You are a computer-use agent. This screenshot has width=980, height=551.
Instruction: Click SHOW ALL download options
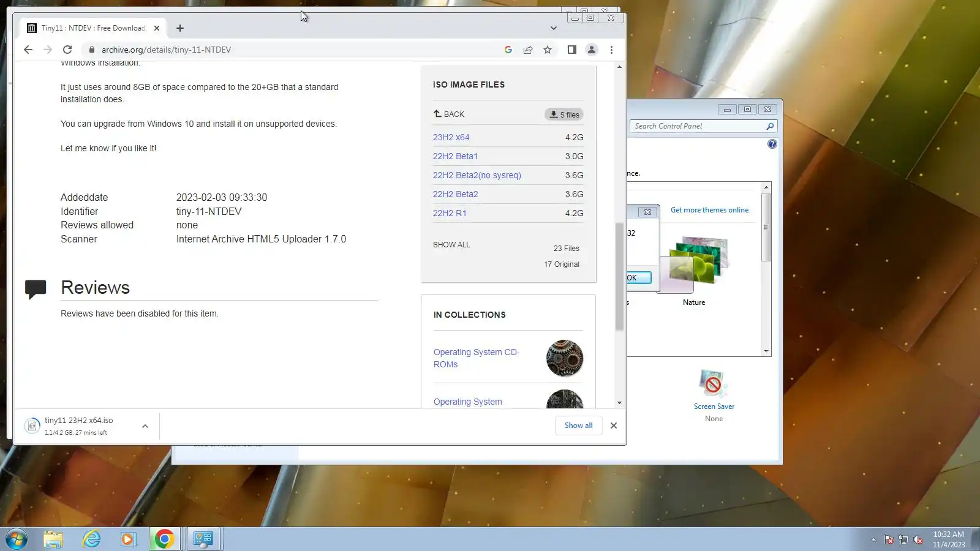tap(452, 244)
